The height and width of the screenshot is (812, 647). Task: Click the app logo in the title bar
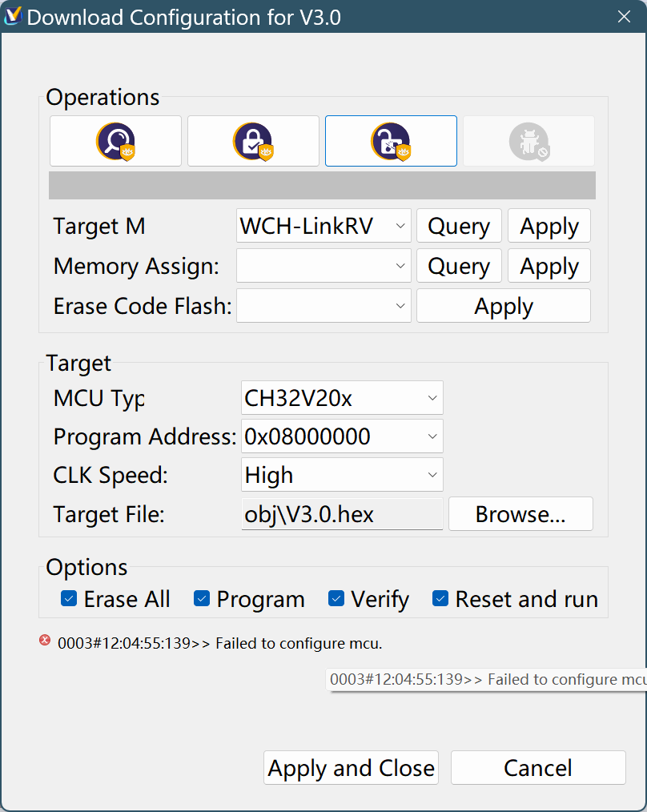pyautogui.click(x=13, y=16)
